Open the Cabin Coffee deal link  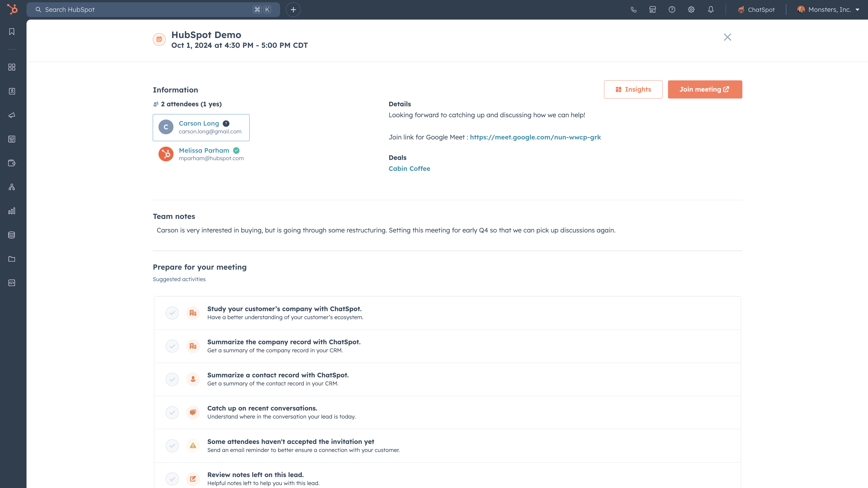(409, 169)
